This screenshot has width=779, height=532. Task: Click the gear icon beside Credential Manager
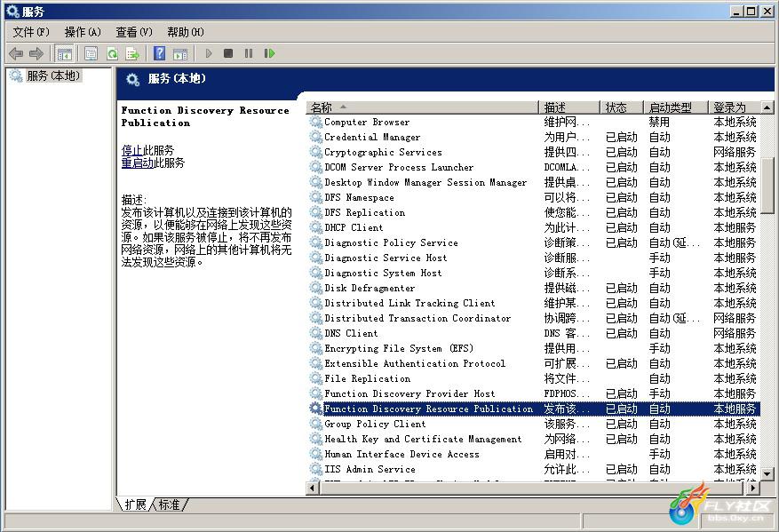click(316, 137)
